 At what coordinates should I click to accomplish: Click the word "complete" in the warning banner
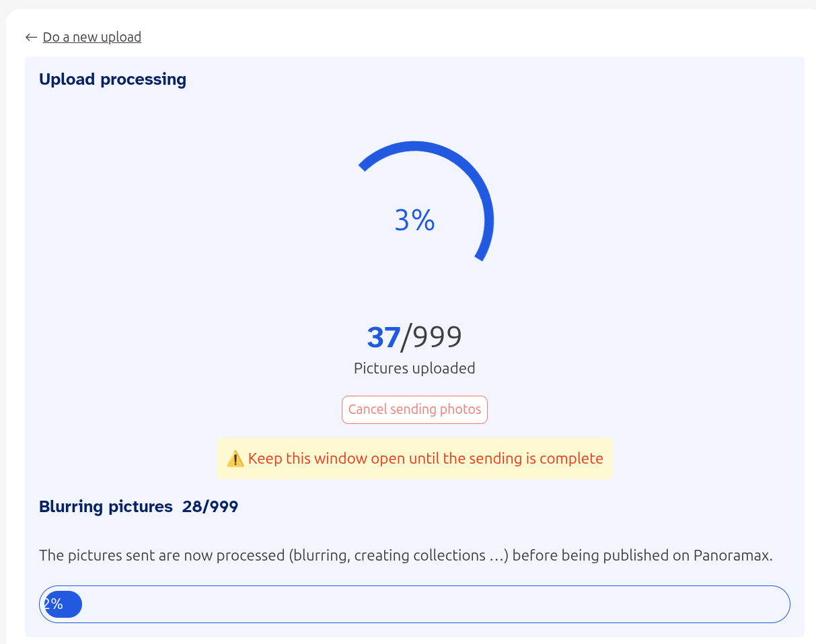(574, 459)
